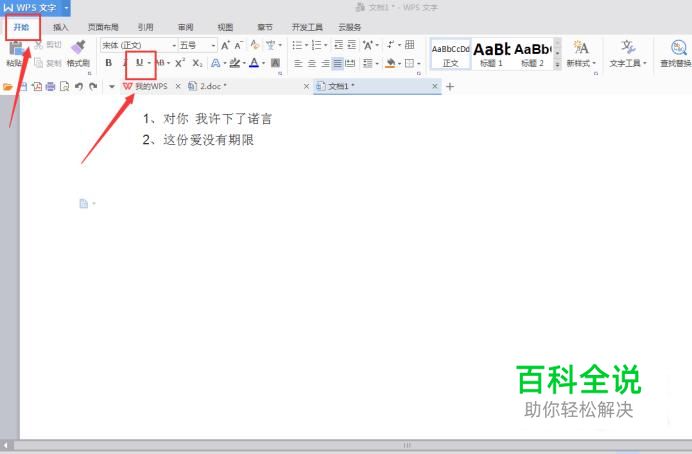The height and width of the screenshot is (454, 692).
Task: Center-align the text
Action: click(312, 64)
